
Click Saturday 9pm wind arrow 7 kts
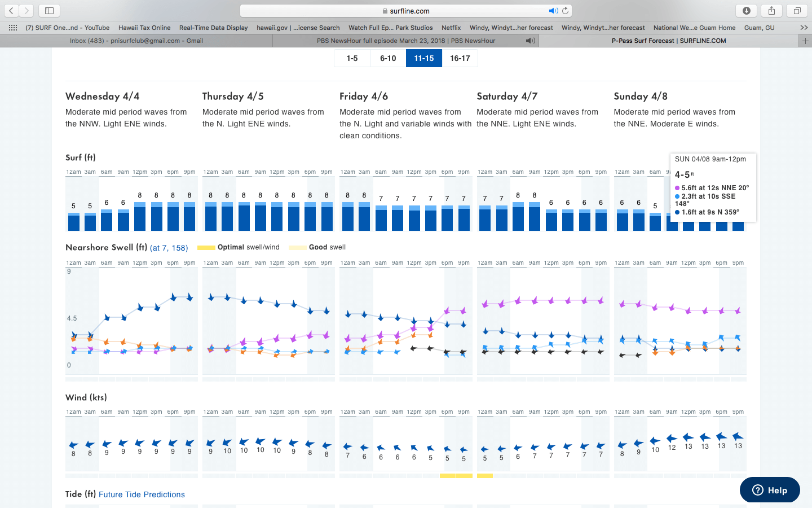[601, 445]
